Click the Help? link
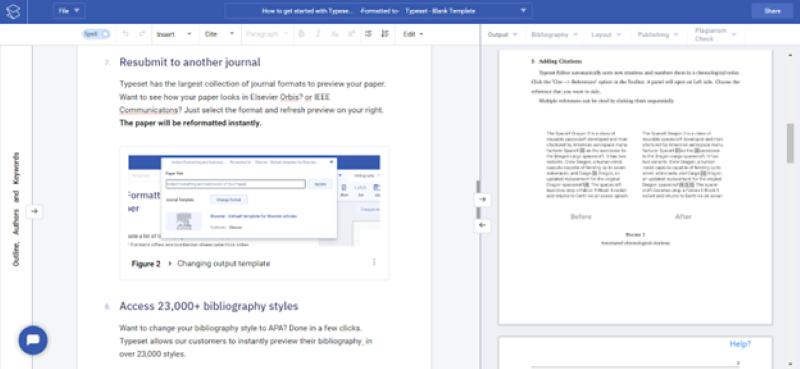 (x=740, y=344)
